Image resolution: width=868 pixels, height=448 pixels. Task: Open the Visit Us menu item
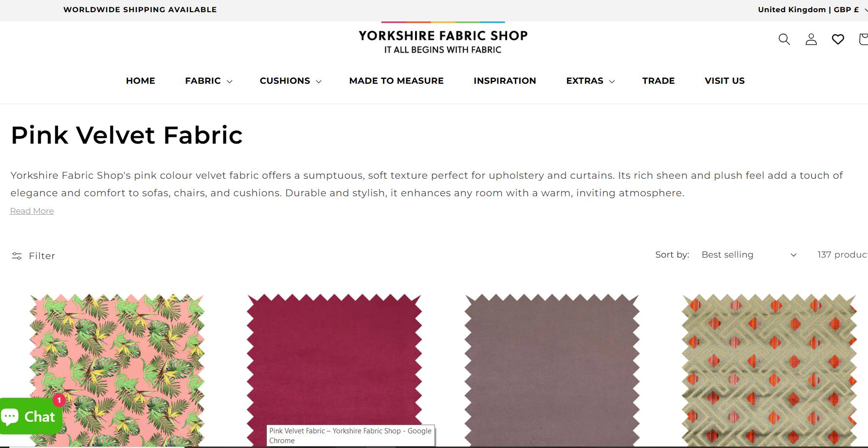click(724, 81)
